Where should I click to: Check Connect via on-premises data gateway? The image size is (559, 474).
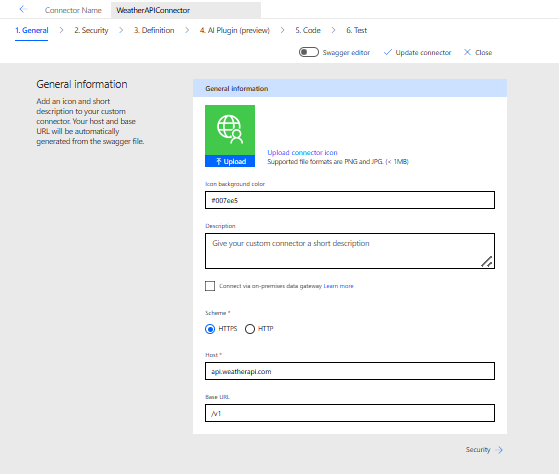210,286
